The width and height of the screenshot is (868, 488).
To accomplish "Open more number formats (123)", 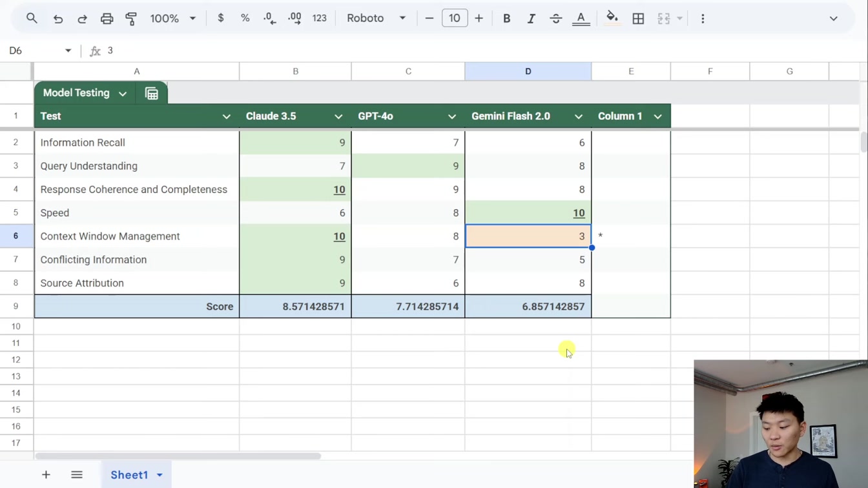I will [319, 19].
